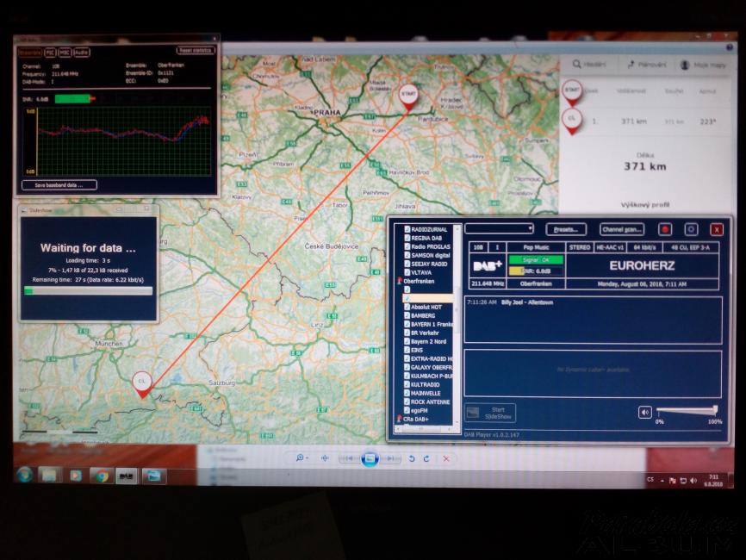This screenshot has height=560, width=746.
Task: Select ROCK ANTENNE station
Action: [x=430, y=402]
